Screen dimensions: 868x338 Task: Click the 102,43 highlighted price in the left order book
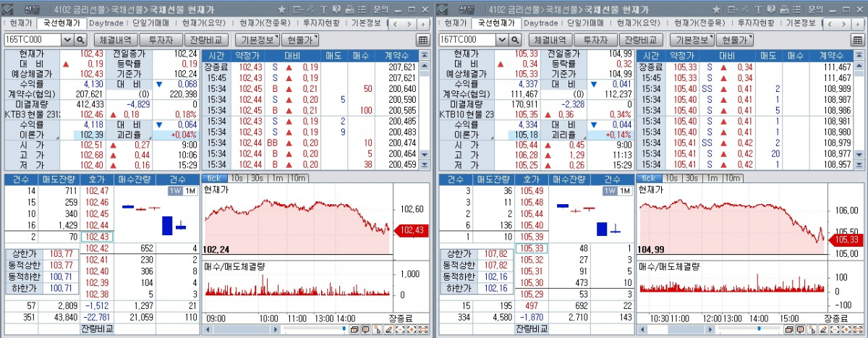[x=96, y=237]
